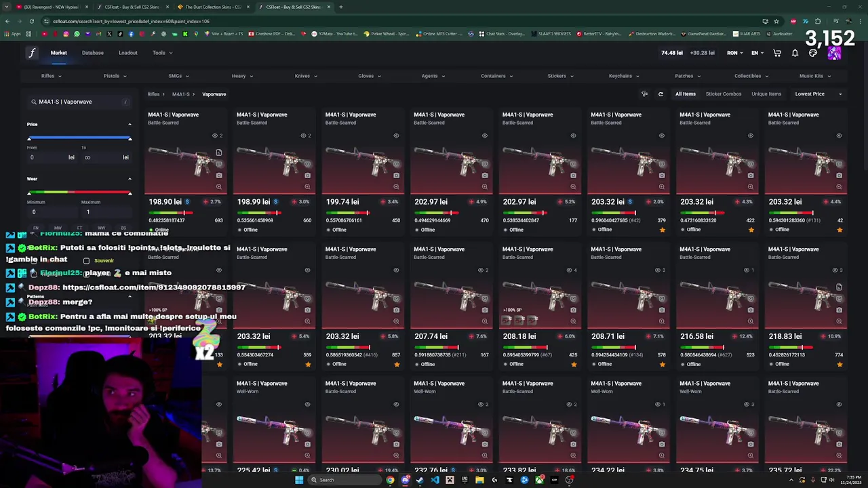The image size is (868, 488).
Task: Open the document icon on 198.90 lei card
Action: point(219,153)
